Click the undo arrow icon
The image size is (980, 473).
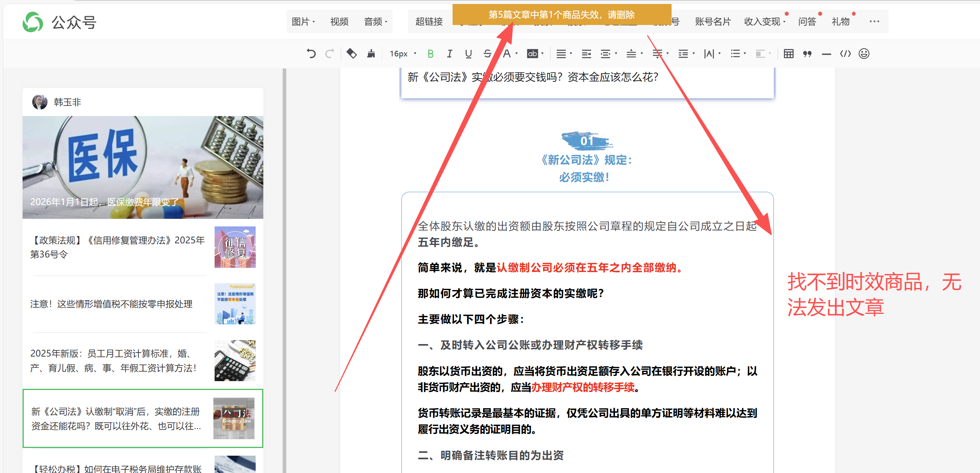(311, 54)
